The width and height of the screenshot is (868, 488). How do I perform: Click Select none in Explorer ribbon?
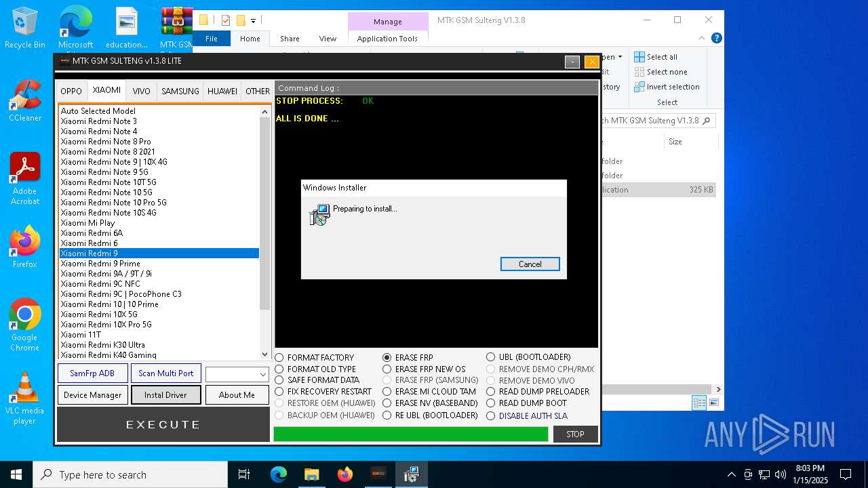660,72
